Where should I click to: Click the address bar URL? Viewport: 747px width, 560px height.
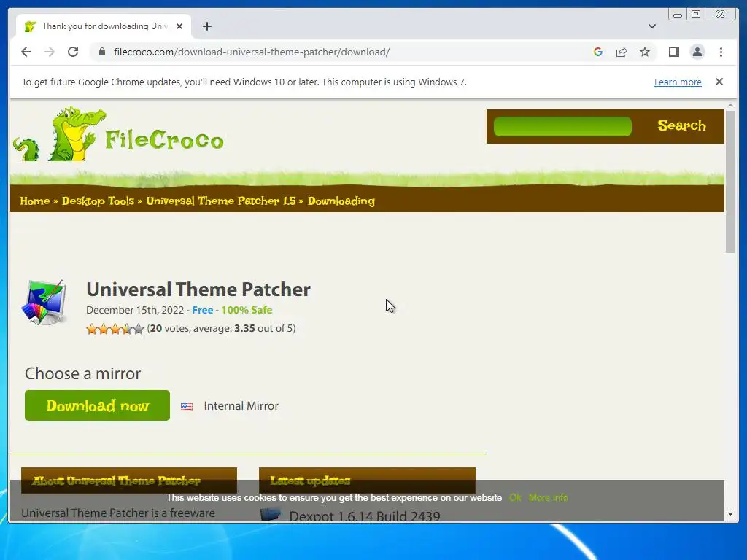tap(252, 52)
